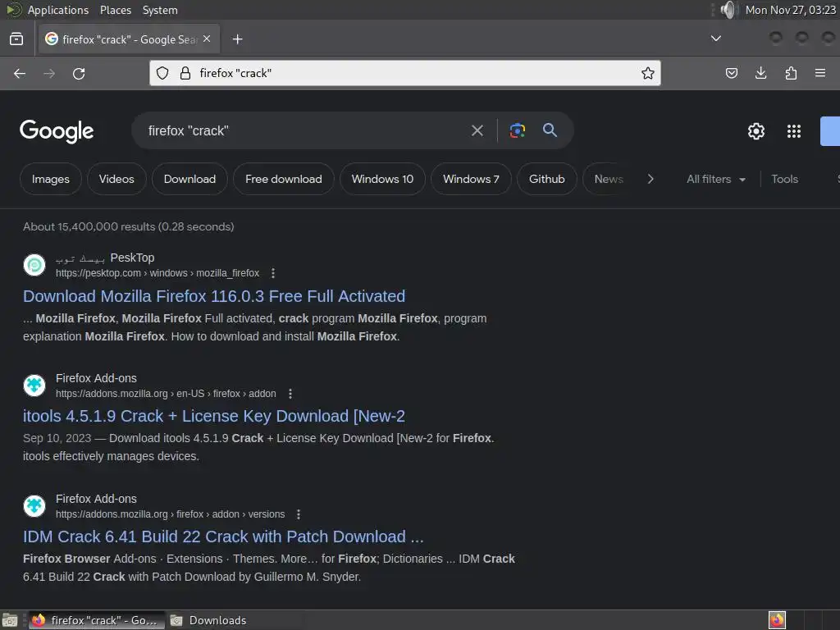Expand the All filters dropdown
Image resolution: width=840 pixels, height=630 pixels.
(715, 179)
